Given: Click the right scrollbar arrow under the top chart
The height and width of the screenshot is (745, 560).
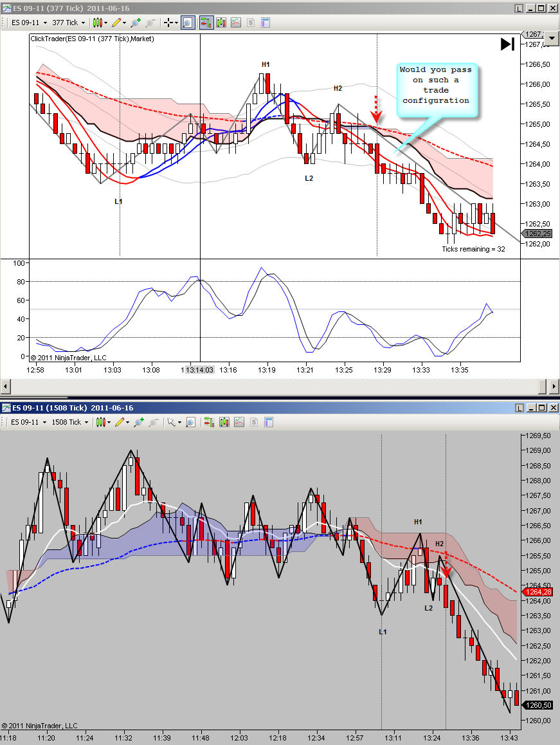Looking at the screenshot, I should (x=554, y=386).
